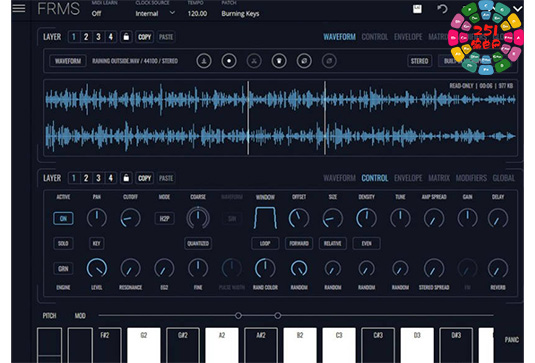Image resolution: width=535 pixels, height=363 pixels.
Task: Click the load sample down-arrow circle icon
Action: tap(204, 61)
